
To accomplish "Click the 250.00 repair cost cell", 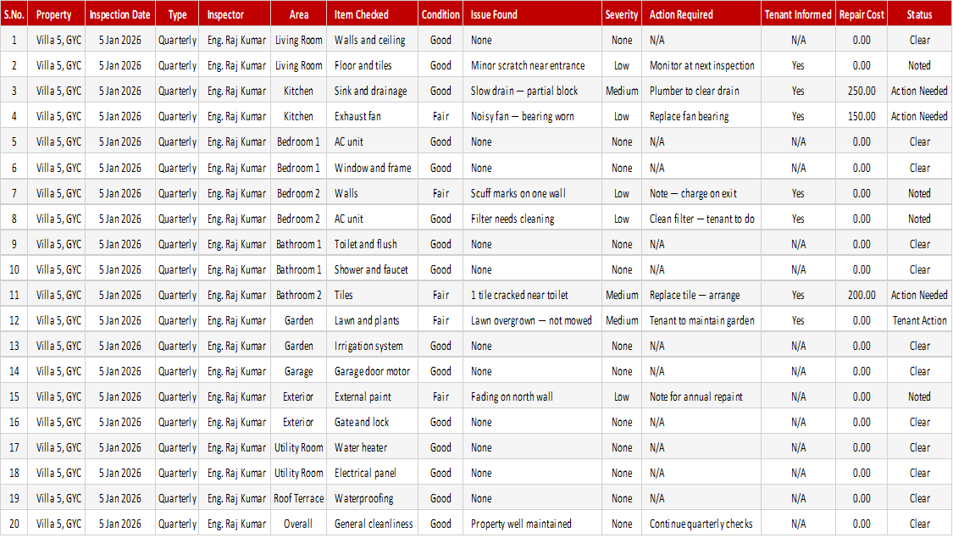I will click(x=862, y=91).
